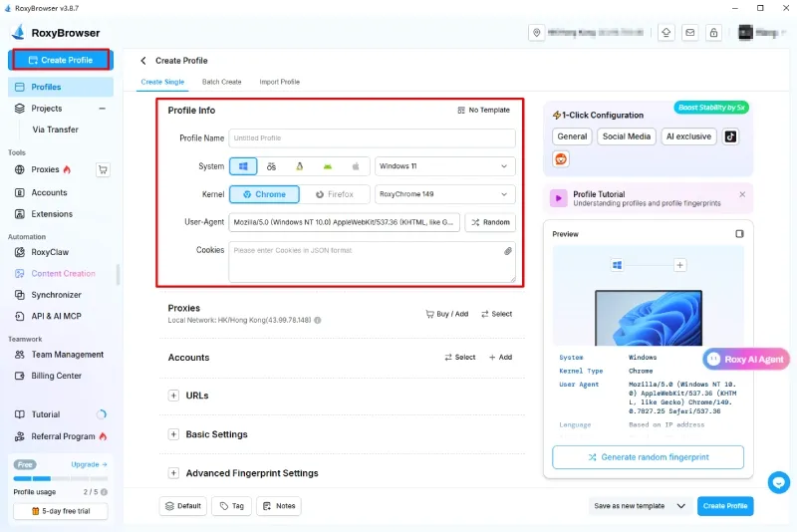
Task: Close the Profile Tutorial banner
Action: (742, 194)
